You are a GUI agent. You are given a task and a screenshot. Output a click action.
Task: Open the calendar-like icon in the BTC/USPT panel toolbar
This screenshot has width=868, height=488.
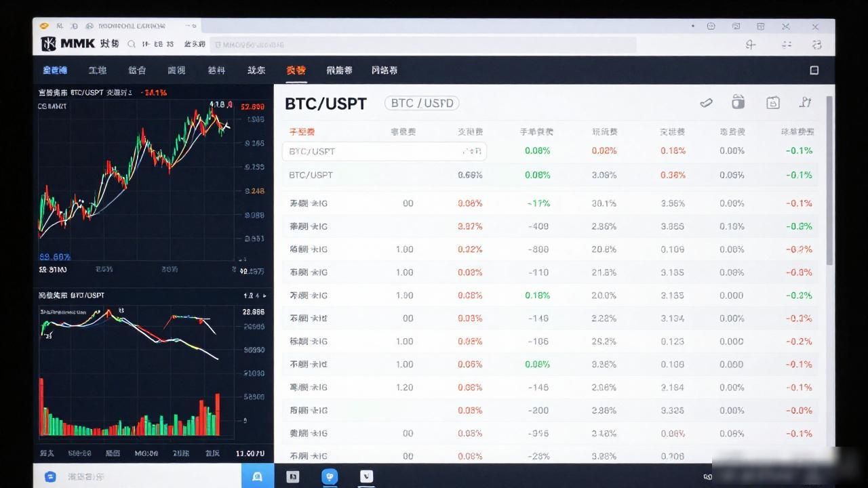click(772, 102)
